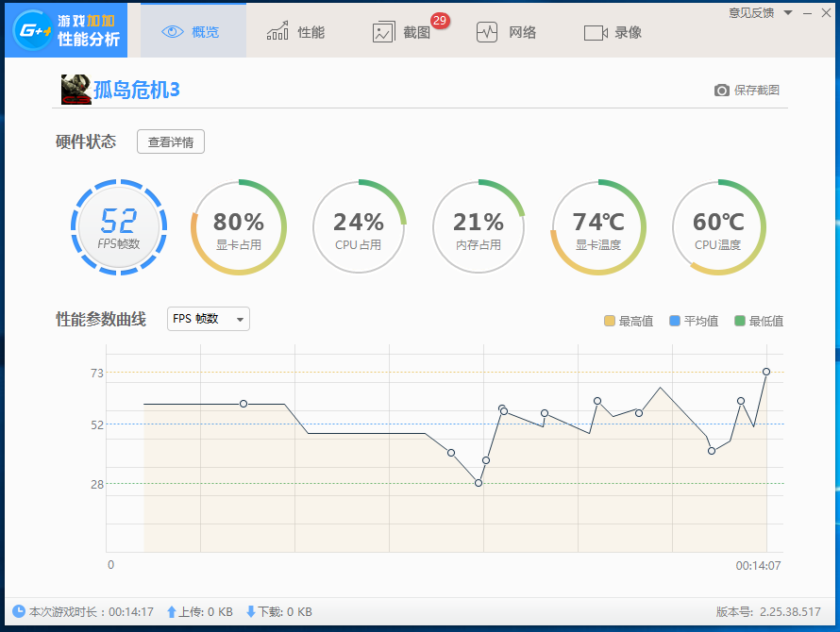Click the 最低值 legend label
This screenshot has width=840, height=632.
pyautogui.click(x=766, y=321)
